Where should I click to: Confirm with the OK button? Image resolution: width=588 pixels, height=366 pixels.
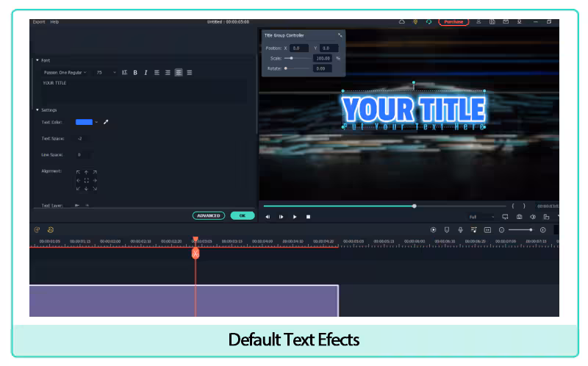tap(243, 215)
